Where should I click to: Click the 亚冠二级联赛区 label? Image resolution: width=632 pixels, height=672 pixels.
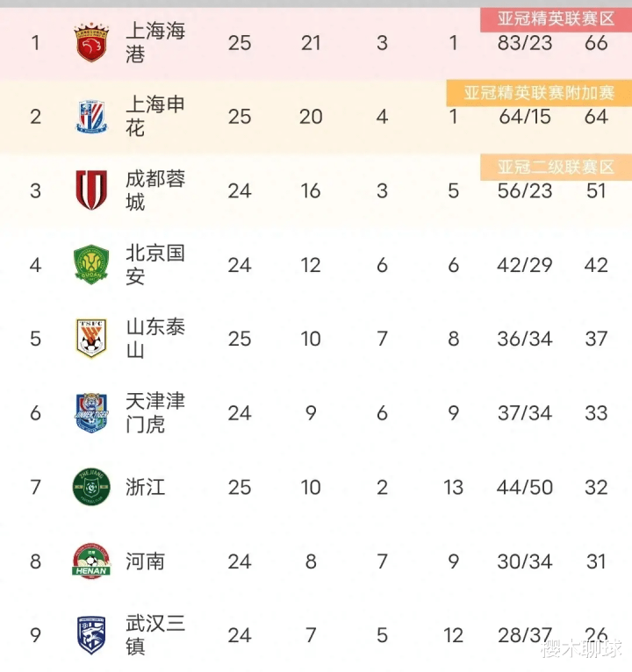coord(556,168)
